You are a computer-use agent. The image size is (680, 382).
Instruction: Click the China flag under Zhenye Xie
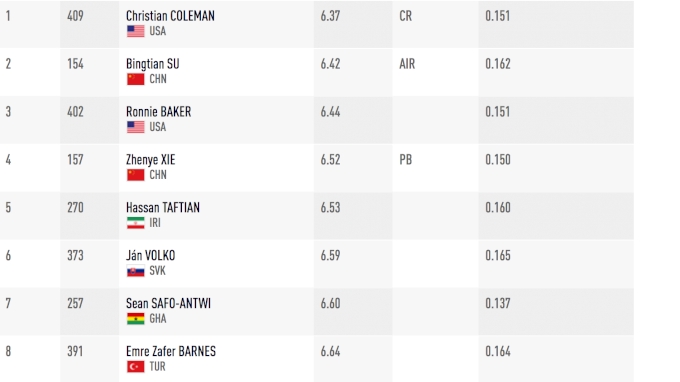point(135,175)
